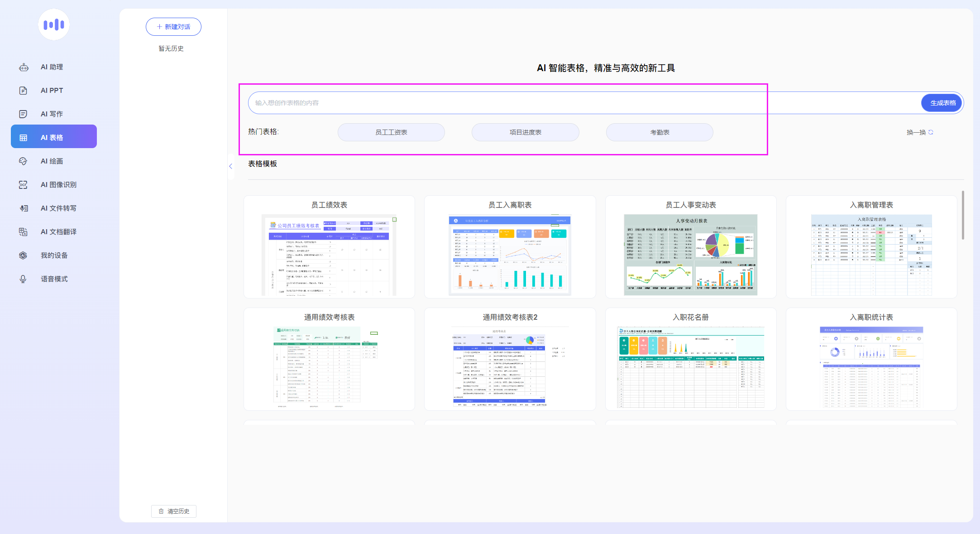Click the AI 文件转写 icon
The width and height of the screenshot is (980, 534).
pos(24,208)
